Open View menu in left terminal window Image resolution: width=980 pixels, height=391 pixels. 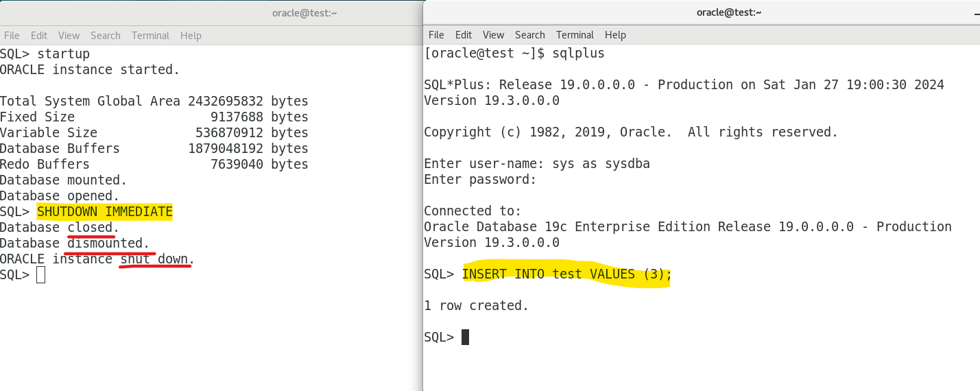coord(69,36)
